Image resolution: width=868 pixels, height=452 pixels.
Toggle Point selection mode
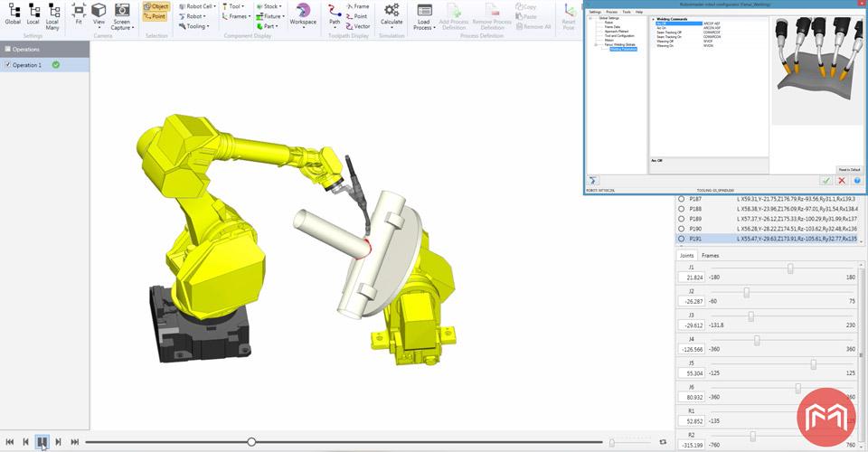tap(155, 16)
